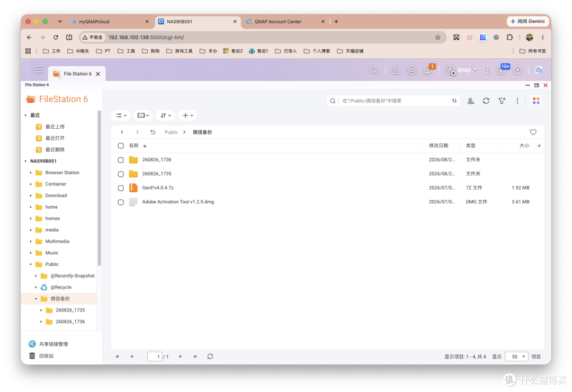Viewport: 572px width, 392px height.
Task: Open the qnap user account menu
Action: pyautogui.click(x=461, y=70)
